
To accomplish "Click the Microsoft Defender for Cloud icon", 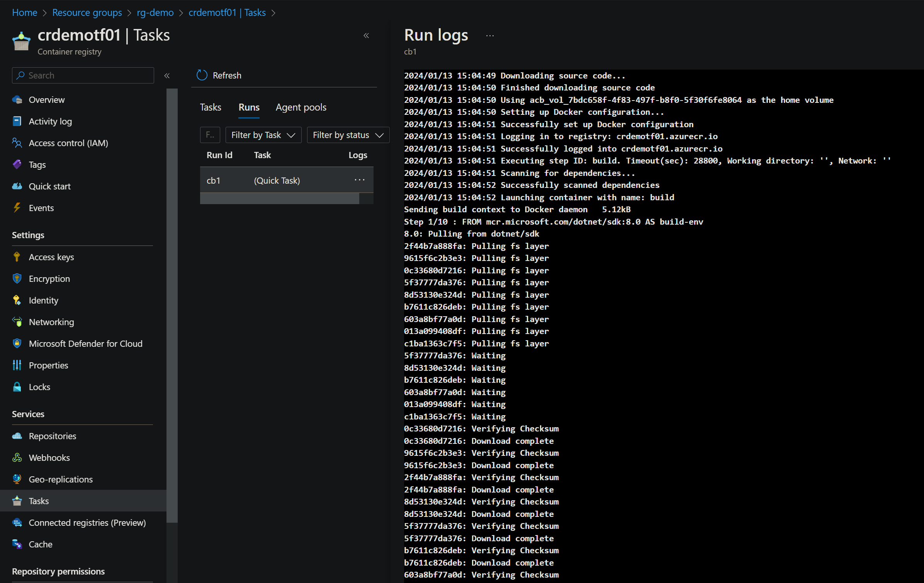I will pyautogui.click(x=17, y=343).
